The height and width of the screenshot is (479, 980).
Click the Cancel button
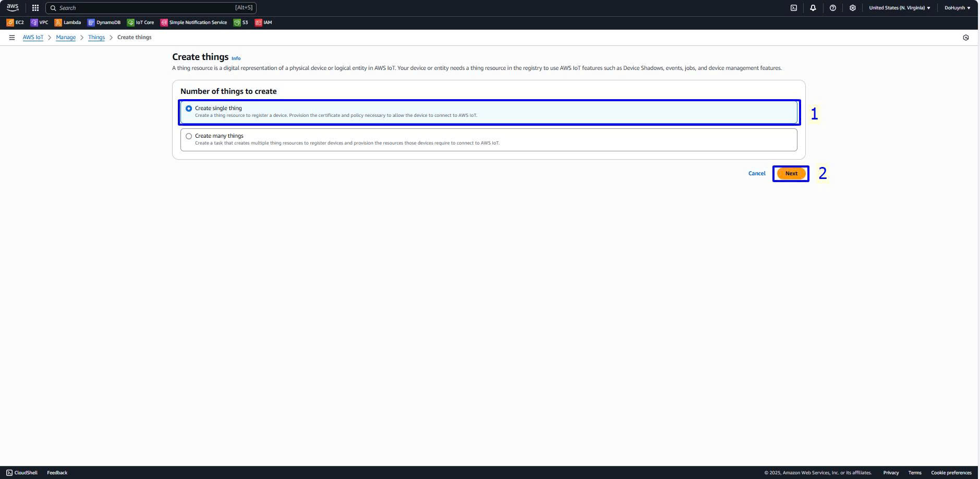tap(757, 173)
